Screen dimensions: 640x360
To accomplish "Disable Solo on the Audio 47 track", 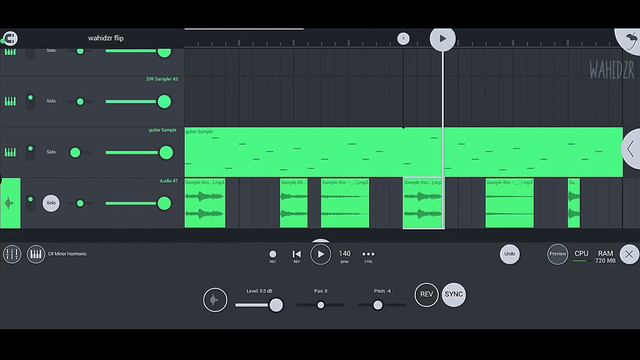I will (x=51, y=203).
